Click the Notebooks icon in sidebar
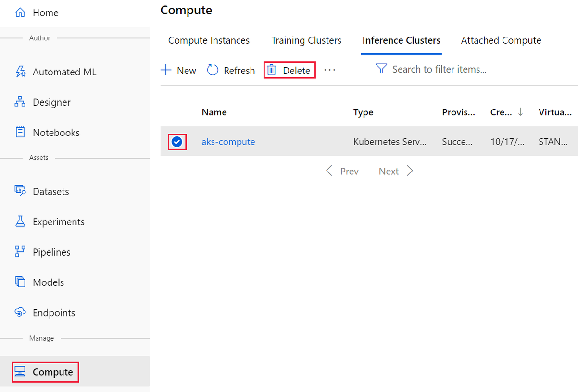Screen dimensions: 578x392 click(x=20, y=133)
